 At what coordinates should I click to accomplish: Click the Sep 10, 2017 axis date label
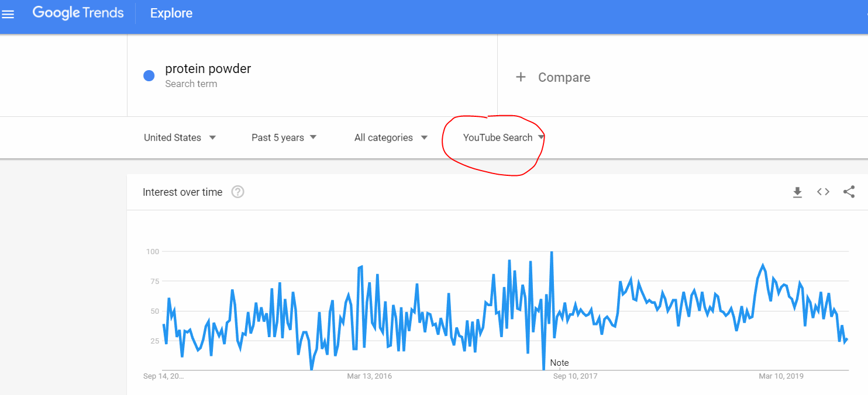575,376
